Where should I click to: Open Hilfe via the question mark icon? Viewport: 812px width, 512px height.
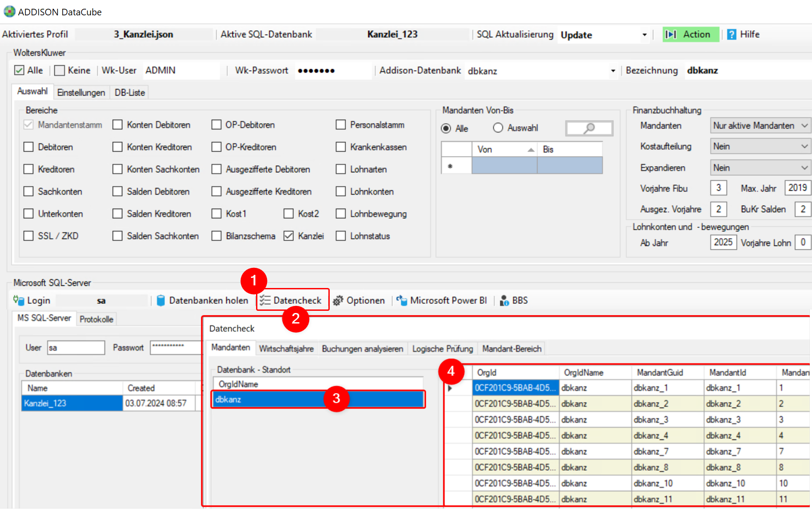click(731, 34)
